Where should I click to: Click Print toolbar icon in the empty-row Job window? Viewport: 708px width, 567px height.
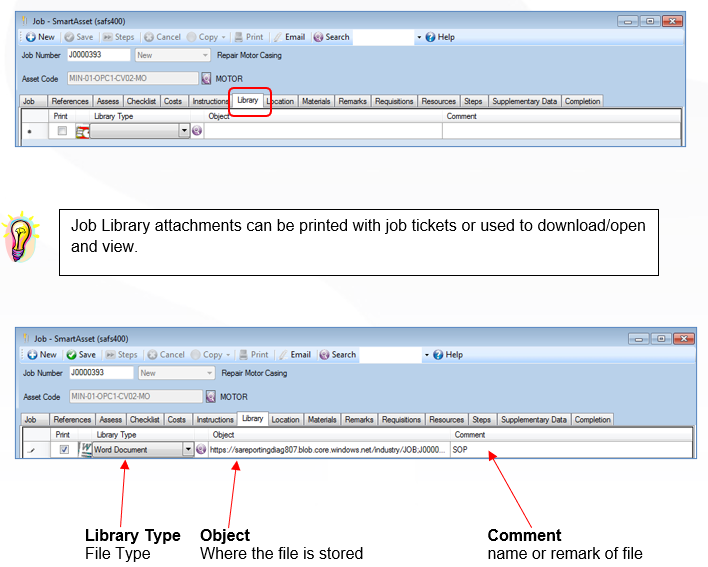point(239,37)
